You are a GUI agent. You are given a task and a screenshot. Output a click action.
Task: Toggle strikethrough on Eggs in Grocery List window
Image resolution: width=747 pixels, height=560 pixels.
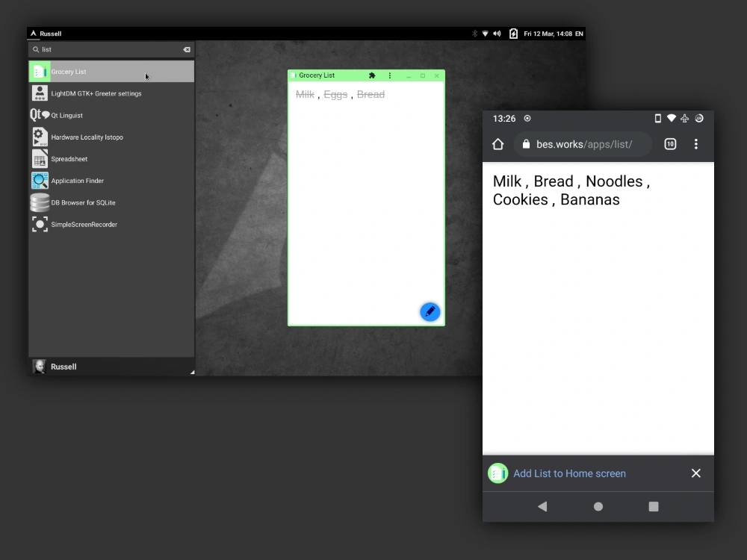(x=335, y=94)
